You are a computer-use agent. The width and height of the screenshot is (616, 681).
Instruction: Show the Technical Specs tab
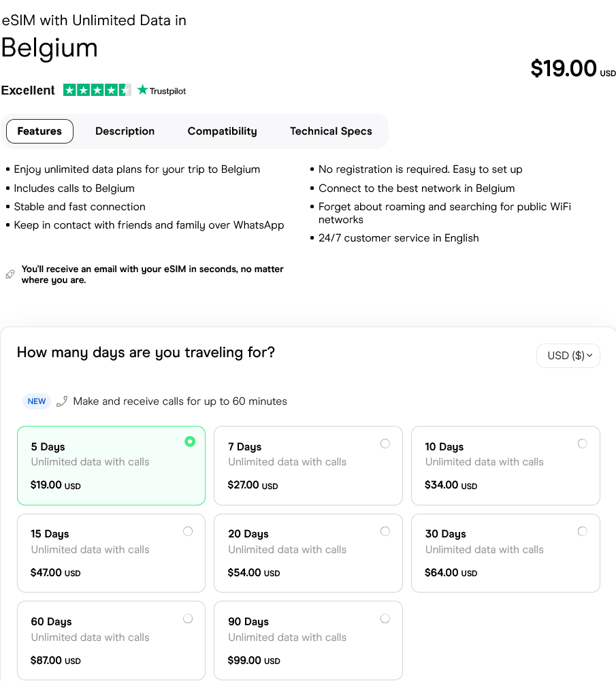pyautogui.click(x=331, y=131)
